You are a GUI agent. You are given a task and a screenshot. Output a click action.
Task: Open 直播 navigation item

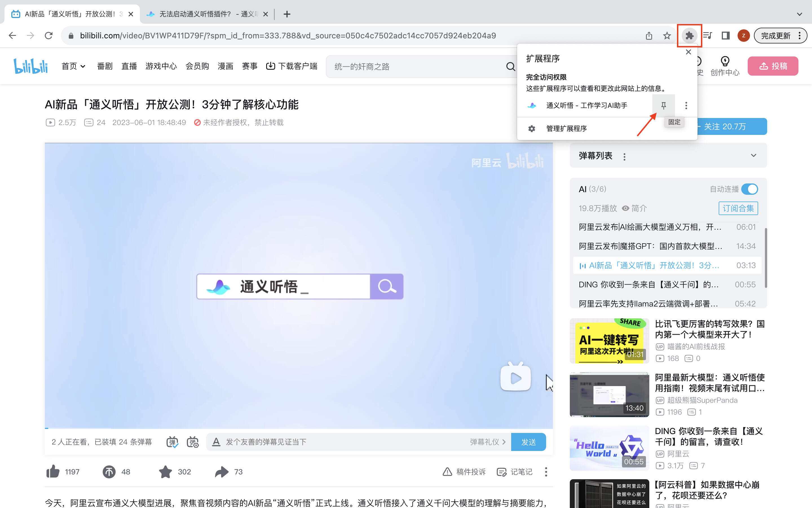pyautogui.click(x=129, y=66)
